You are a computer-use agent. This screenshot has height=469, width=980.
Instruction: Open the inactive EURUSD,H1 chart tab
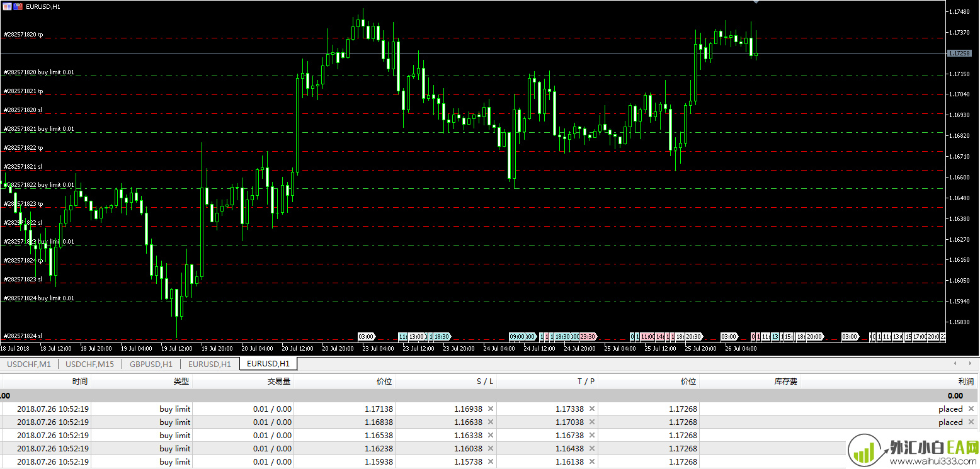pos(210,364)
